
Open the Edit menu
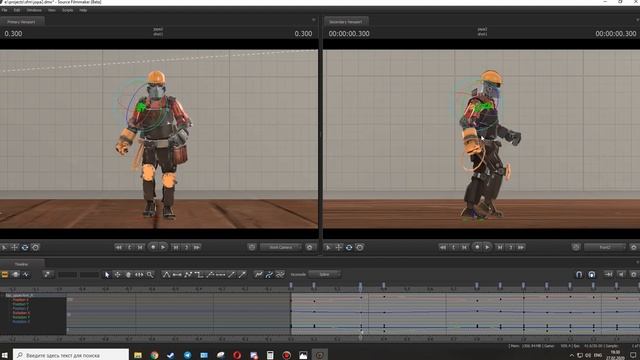pos(17,10)
